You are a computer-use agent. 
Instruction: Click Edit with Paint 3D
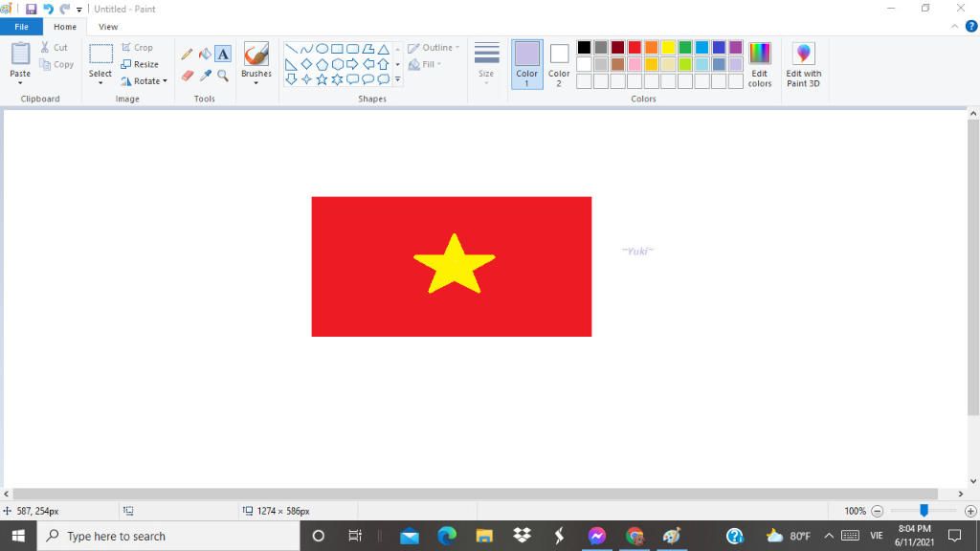pyautogui.click(x=804, y=64)
